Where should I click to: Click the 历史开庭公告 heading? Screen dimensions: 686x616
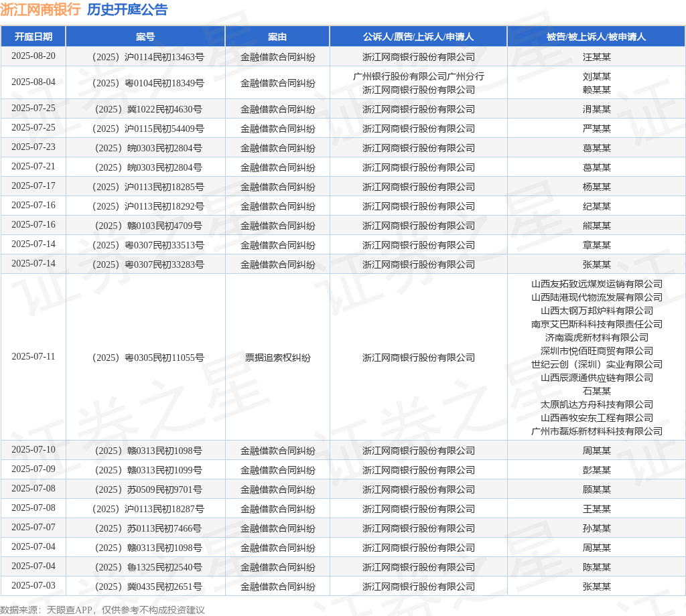[127, 9]
